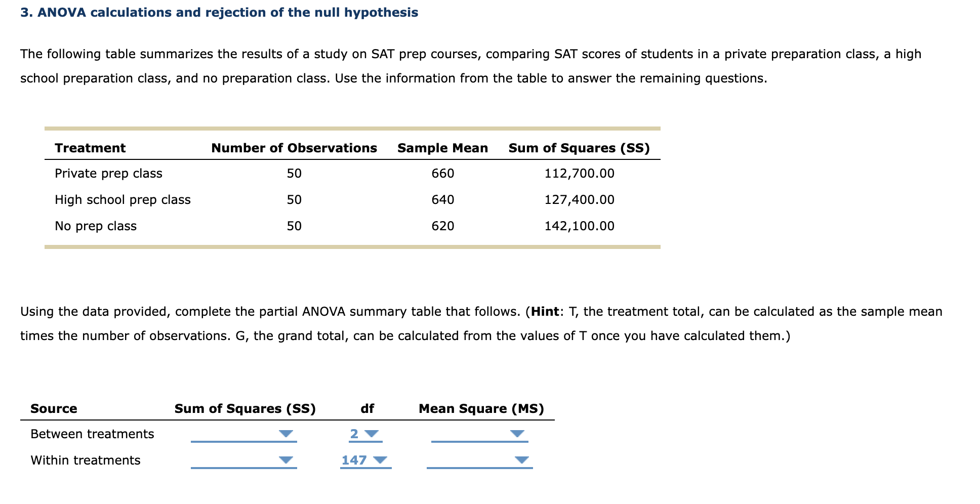The image size is (980, 504).
Task: Click the question heading about ANOVA calculations
Action: pyautogui.click(x=219, y=13)
